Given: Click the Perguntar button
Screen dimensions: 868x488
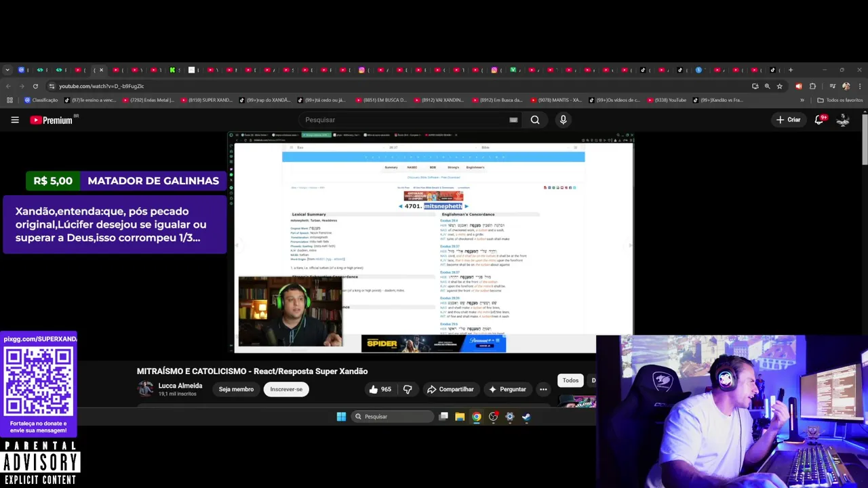Looking at the screenshot, I should pyautogui.click(x=507, y=390).
